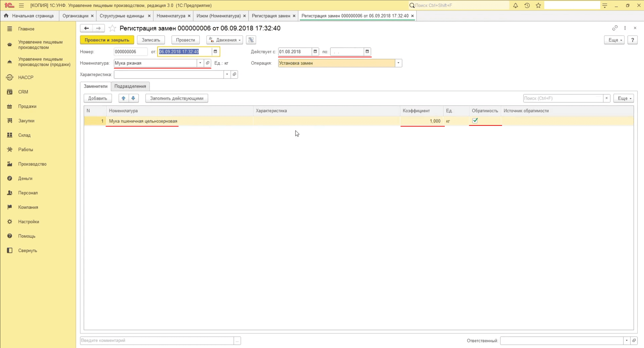Focus the Номер input field
This screenshot has width=644, height=348.
130,52
